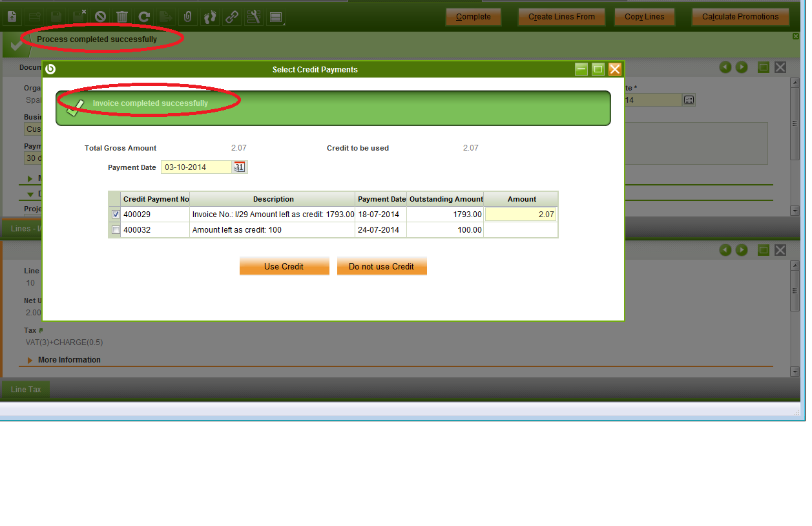Viewport: 812px width, 526px height.
Task: Maximize the Select Credit Payments dialog
Action: point(598,69)
